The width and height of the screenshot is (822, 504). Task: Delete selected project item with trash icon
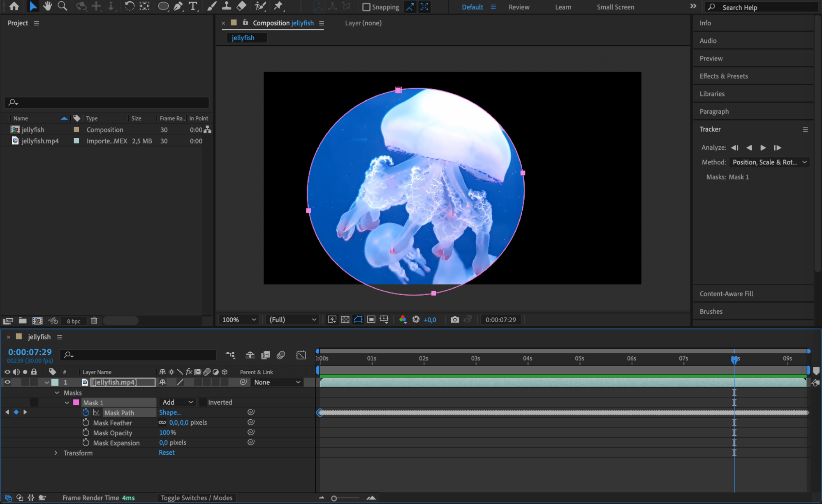click(x=94, y=321)
